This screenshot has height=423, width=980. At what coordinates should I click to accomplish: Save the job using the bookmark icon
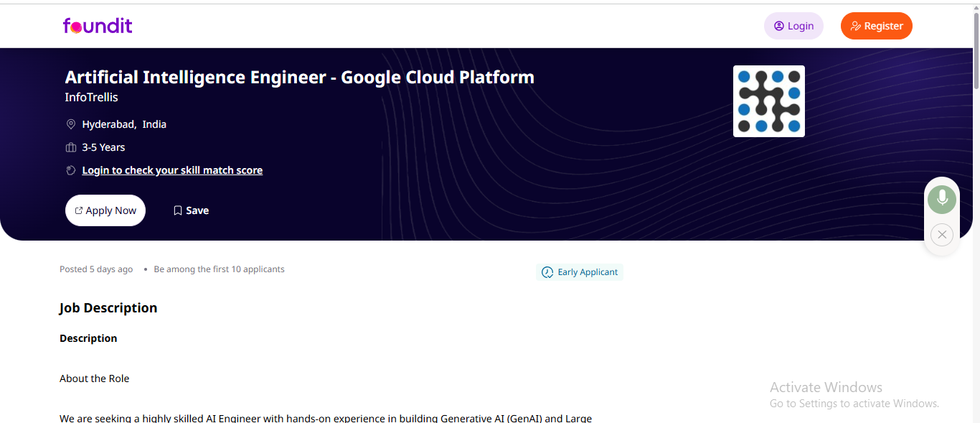tap(178, 210)
